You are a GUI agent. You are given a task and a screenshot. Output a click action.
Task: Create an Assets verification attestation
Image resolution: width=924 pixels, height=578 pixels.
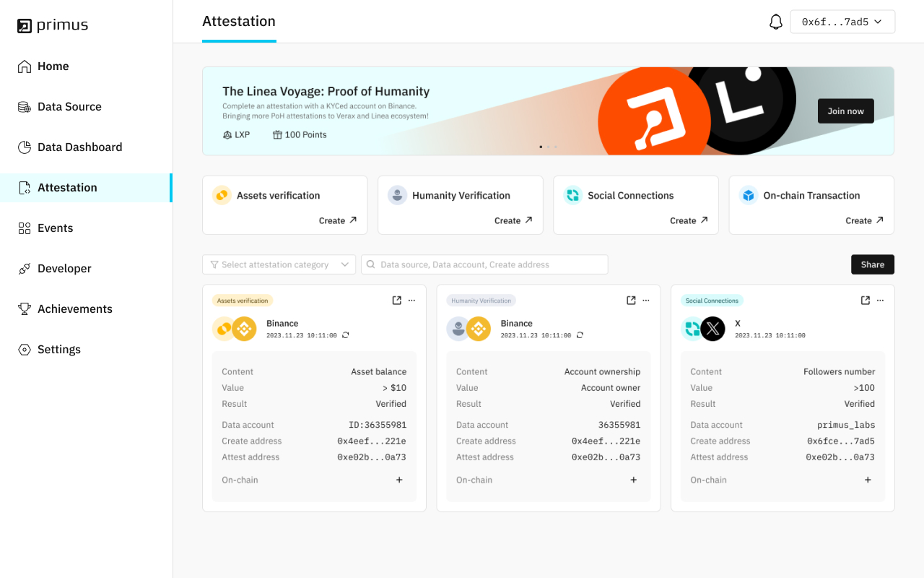coord(338,220)
